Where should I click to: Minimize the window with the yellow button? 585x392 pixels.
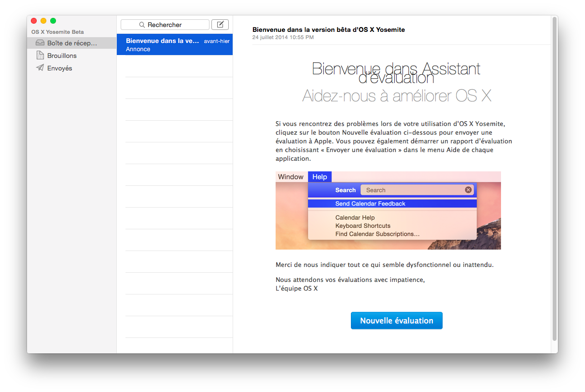click(x=43, y=21)
